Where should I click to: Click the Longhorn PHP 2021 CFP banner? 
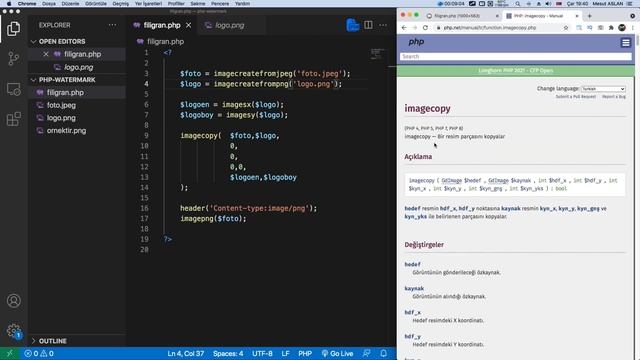pyautogui.click(x=516, y=71)
